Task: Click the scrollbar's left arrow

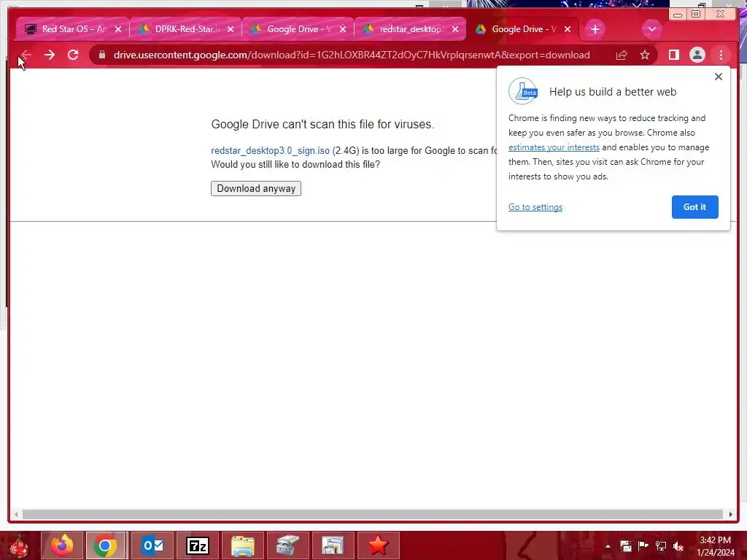Action: [16, 515]
